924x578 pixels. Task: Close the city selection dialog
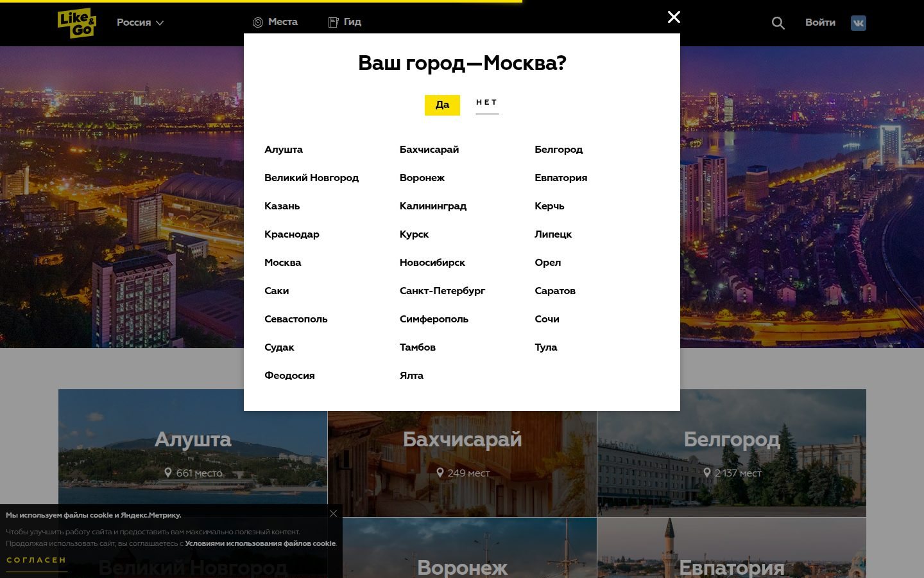(x=674, y=17)
